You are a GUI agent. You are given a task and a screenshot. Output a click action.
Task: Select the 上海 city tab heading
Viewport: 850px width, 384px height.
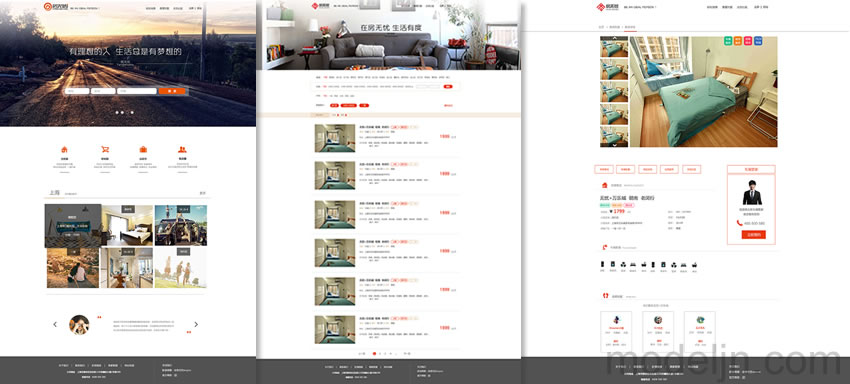[x=54, y=193]
